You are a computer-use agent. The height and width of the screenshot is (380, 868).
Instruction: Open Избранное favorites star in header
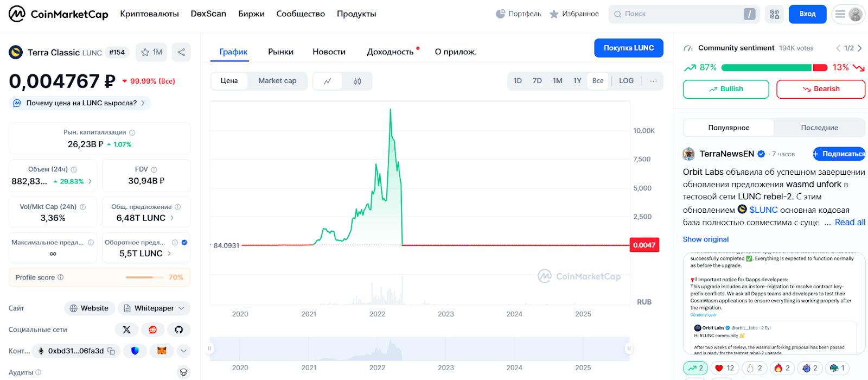click(574, 14)
